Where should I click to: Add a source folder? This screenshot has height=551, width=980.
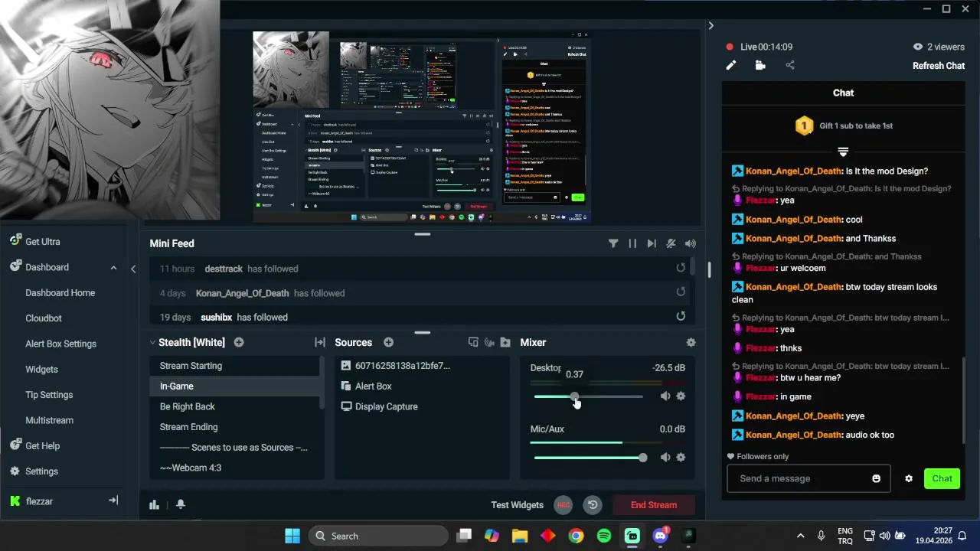pos(505,342)
